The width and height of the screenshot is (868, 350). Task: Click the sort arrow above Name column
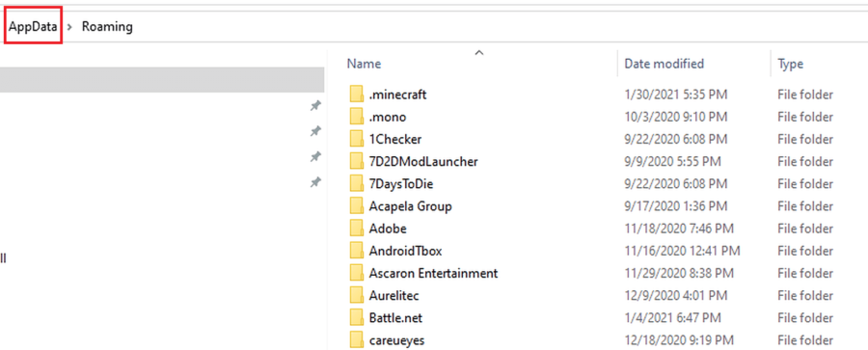(x=479, y=53)
